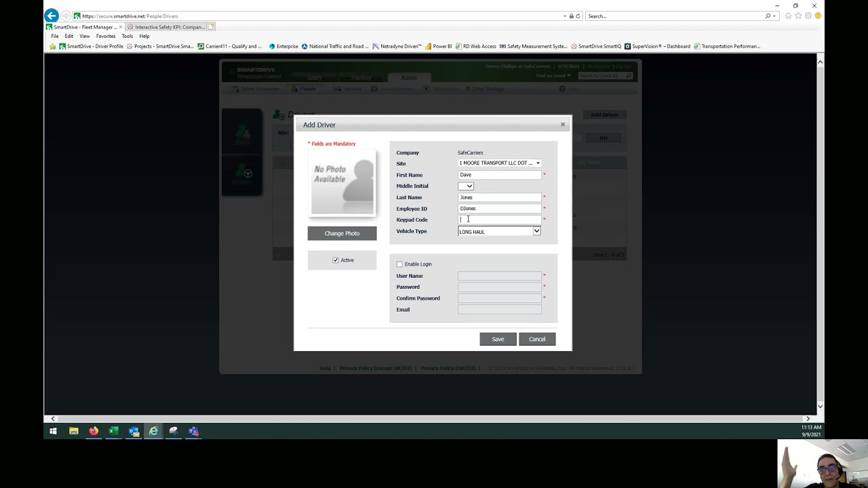Open the Favorites menu
This screenshot has height=488, width=868.
(x=106, y=36)
